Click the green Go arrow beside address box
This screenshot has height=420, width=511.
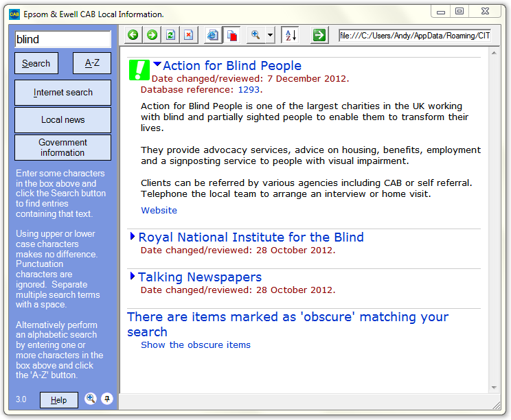click(319, 35)
